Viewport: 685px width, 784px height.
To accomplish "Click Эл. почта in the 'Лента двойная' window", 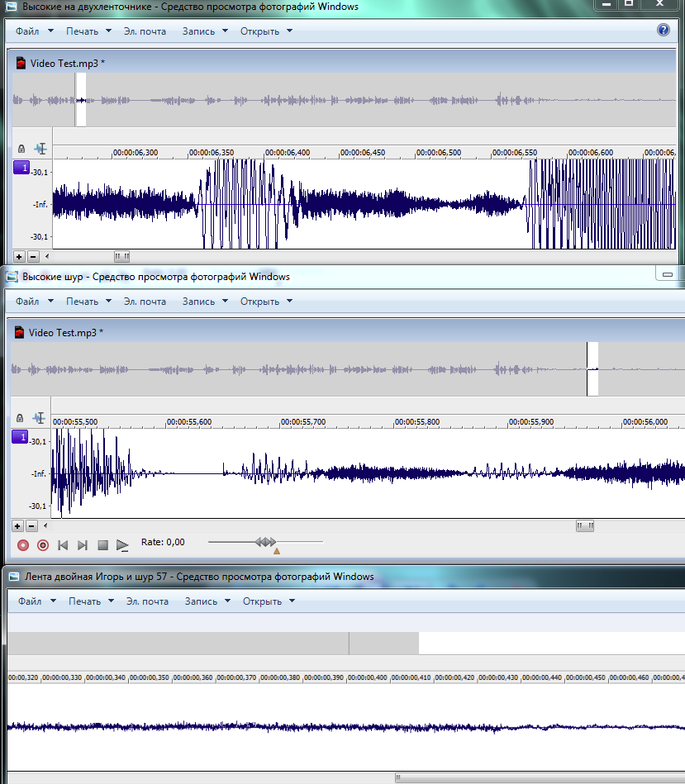I will pyautogui.click(x=148, y=601).
